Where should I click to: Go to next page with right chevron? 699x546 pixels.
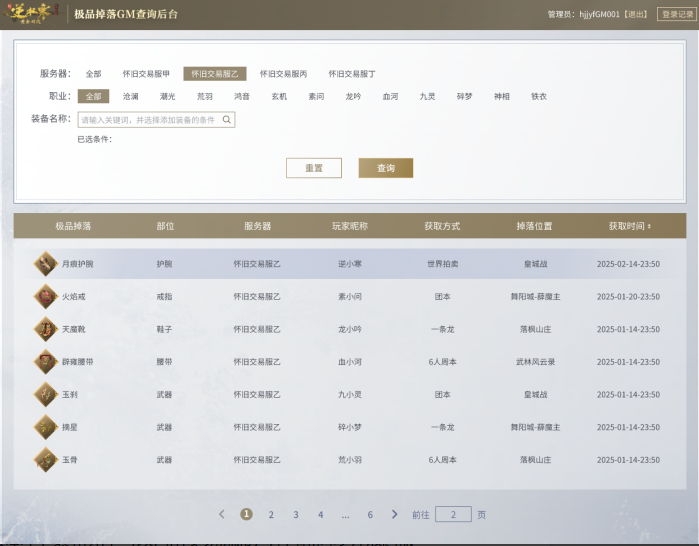pyautogui.click(x=394, y=514)
